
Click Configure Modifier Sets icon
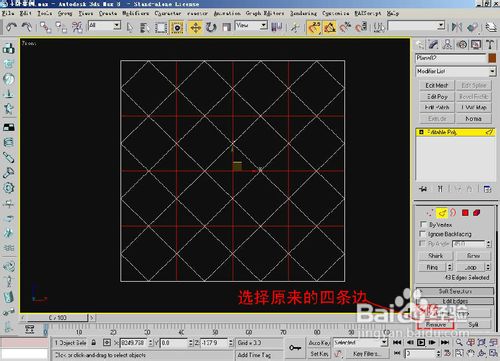[x=487, y=189]
